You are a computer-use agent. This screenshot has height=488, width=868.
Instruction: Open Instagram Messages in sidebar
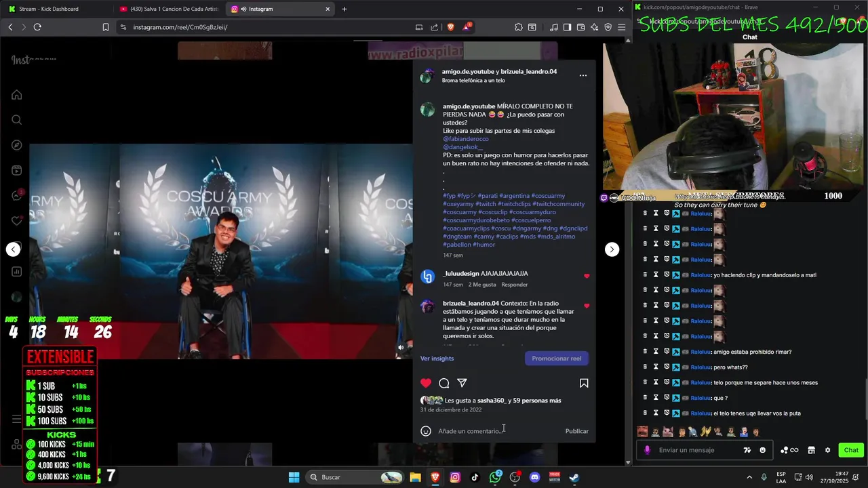[x=16, y=196]
